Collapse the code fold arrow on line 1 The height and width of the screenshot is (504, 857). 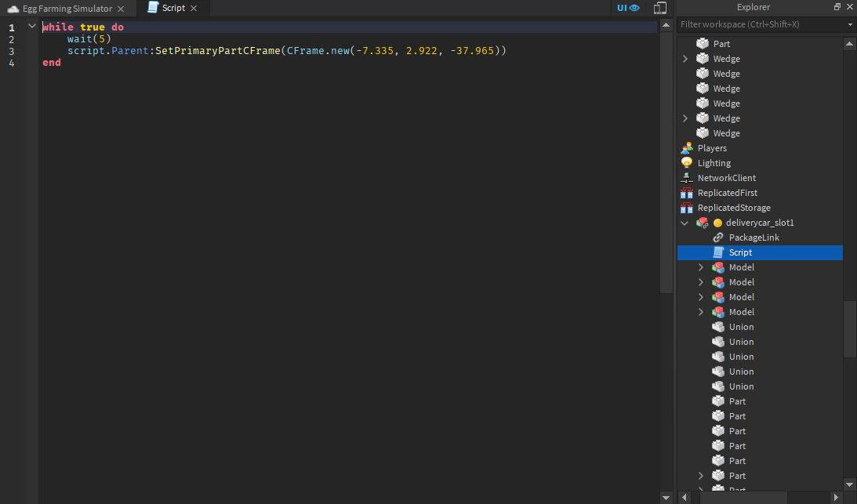click(31, 25)
